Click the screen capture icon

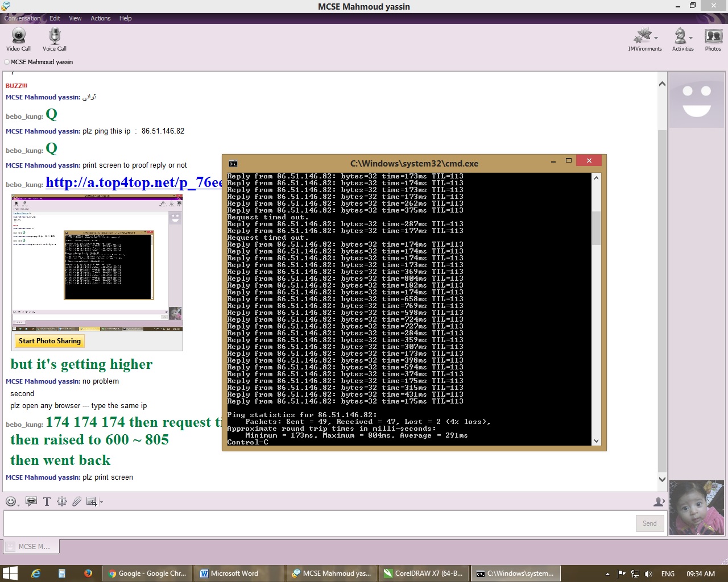click(91, 501)
